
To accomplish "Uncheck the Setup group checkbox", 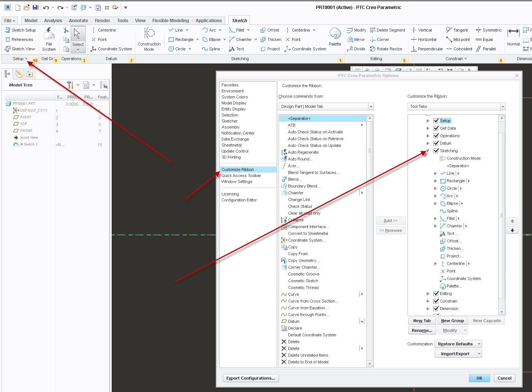I will (x=436, y=121).
